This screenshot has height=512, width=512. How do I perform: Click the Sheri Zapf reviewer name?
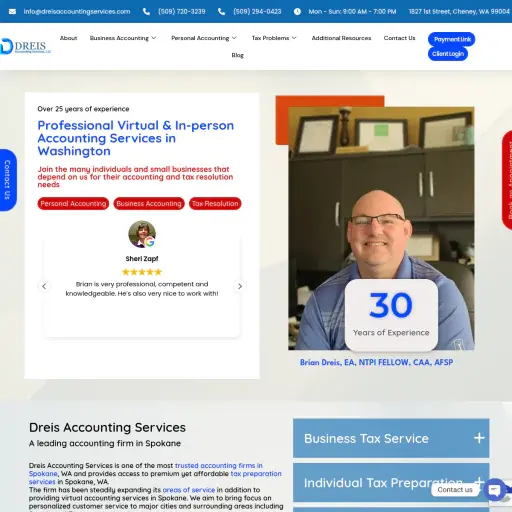tap(142, 259)
